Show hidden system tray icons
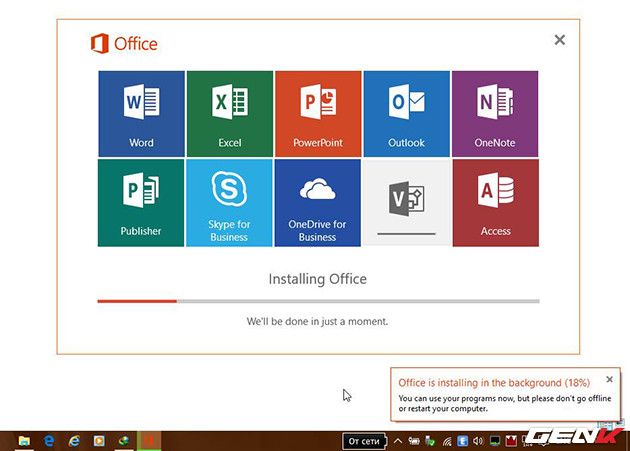 [398, 441]
